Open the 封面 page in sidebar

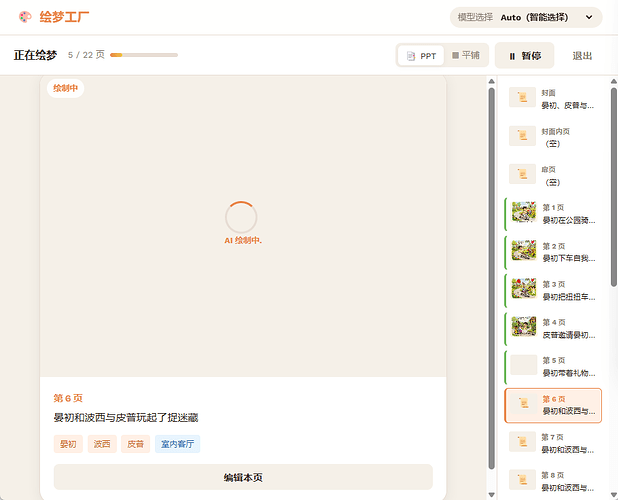pyautogui.click(x=553, y=98)
